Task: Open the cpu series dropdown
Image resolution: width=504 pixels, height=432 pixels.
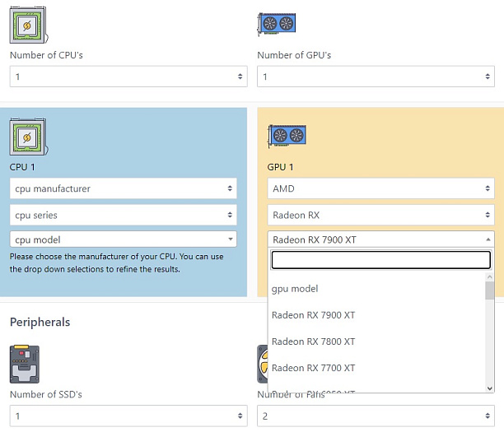Action: pos(124,215)
